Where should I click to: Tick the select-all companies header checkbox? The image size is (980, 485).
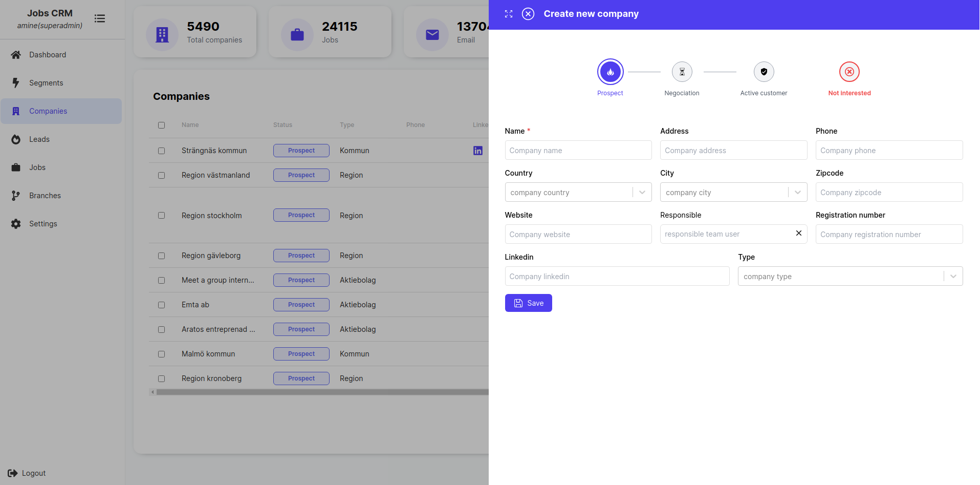point(162,125)
